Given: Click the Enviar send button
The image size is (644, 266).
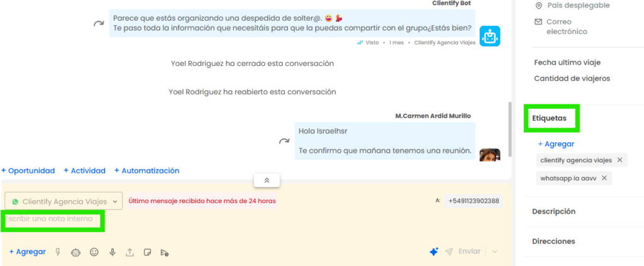Looking at the screenshot, I should 464,252.
